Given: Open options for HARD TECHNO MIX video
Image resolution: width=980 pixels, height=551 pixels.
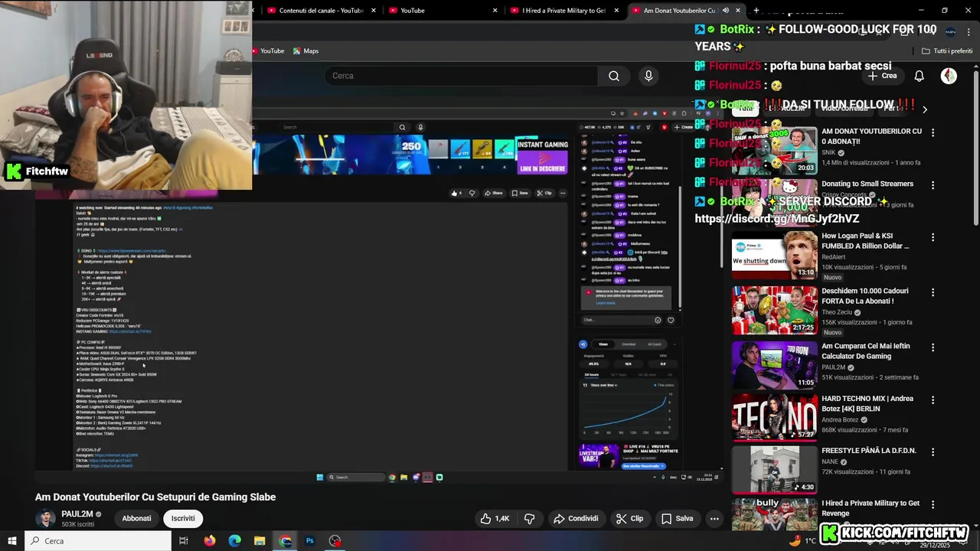Looking at the screenshot, I should coord(933,400).
